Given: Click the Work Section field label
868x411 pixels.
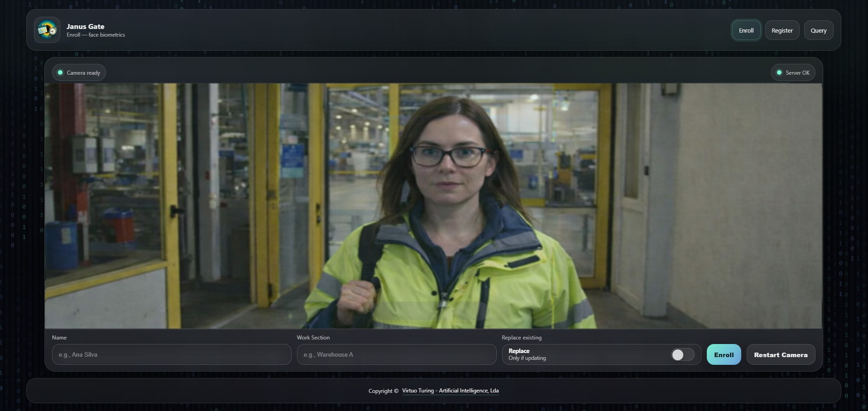Looking at the screenshot, I should pos(313,338).
